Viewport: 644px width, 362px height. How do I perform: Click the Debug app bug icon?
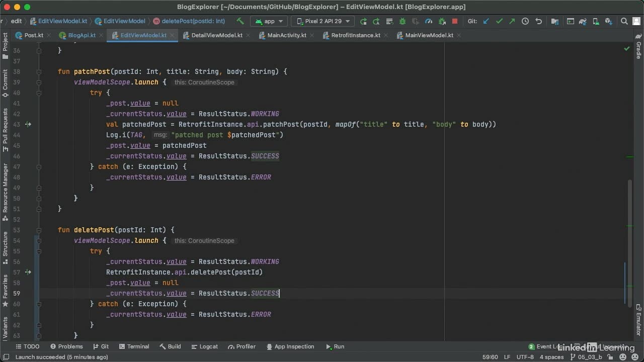(x=403, y=21)
